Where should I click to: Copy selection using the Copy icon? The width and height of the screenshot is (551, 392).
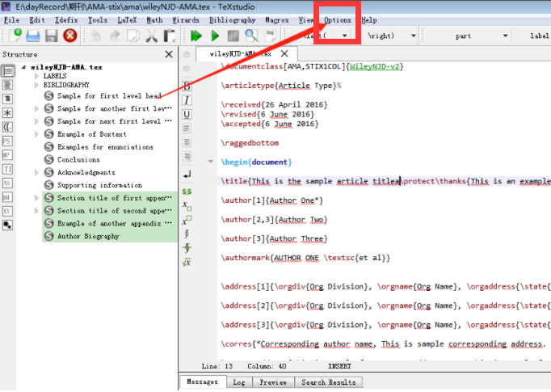coord(133,36)
